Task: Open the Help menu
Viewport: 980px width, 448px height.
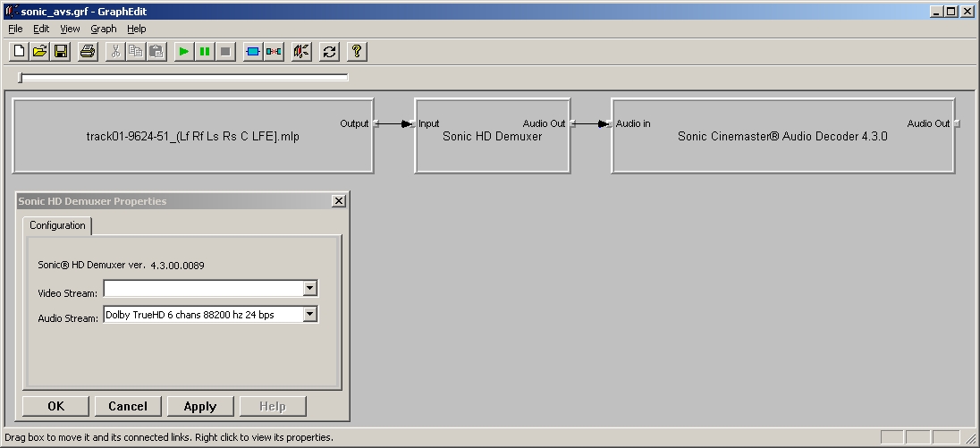Action: coord(136,29)
